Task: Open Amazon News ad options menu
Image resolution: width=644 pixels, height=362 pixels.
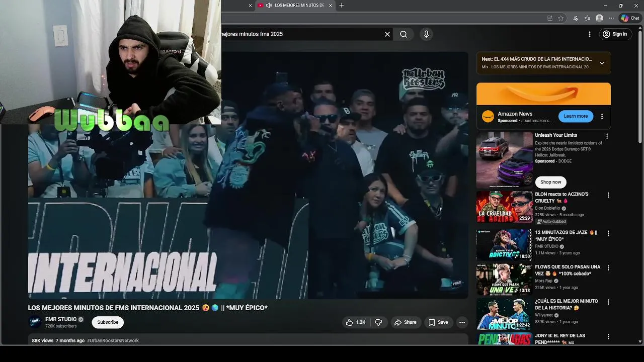Action: [x=602, y=116]
